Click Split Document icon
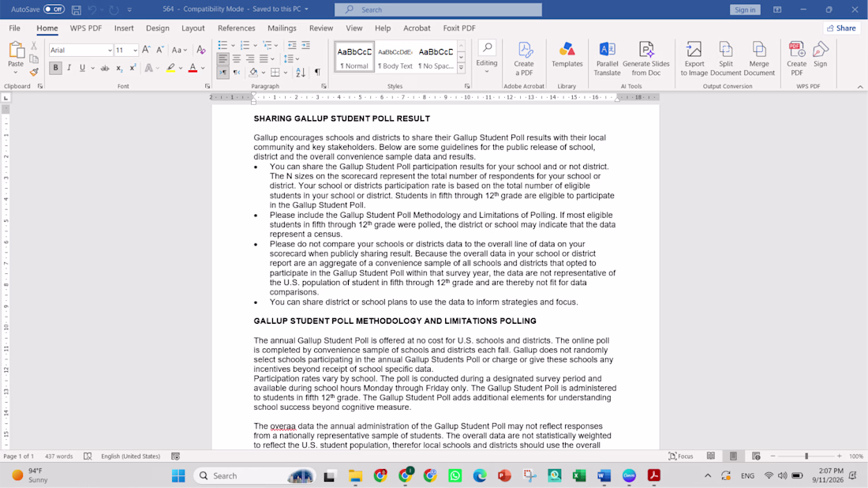 [726, 58]
